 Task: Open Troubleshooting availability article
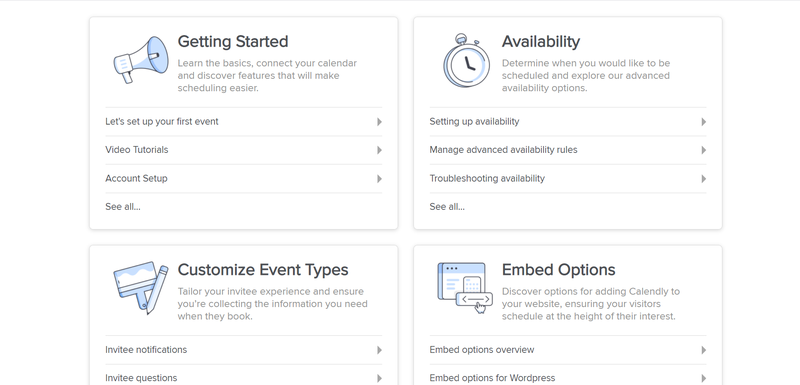point(487,178)
